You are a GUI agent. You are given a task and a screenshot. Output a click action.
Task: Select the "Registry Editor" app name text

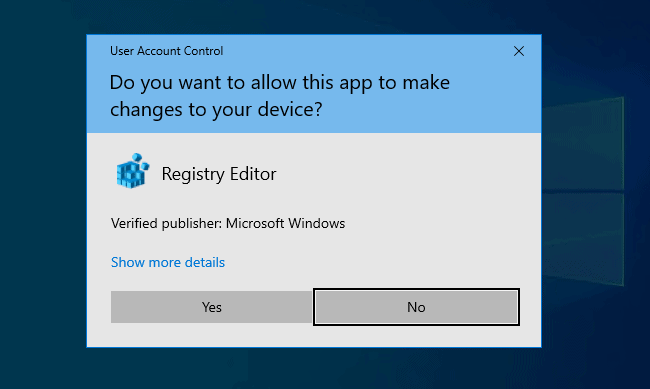tap(218, 174)
